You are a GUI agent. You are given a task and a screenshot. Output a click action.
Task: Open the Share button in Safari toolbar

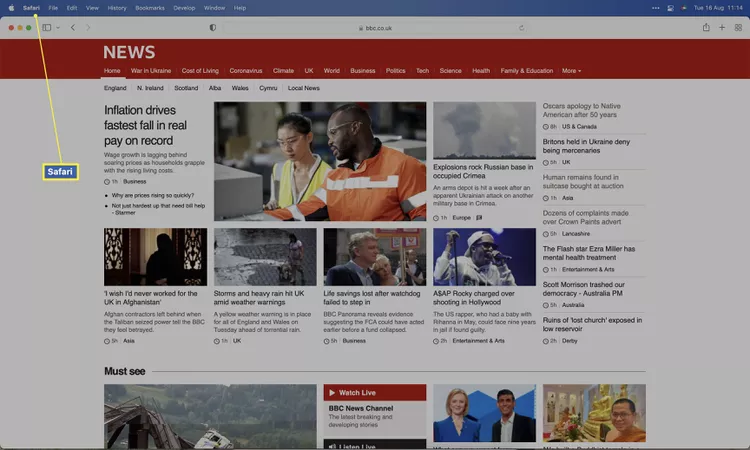[706, 27]
